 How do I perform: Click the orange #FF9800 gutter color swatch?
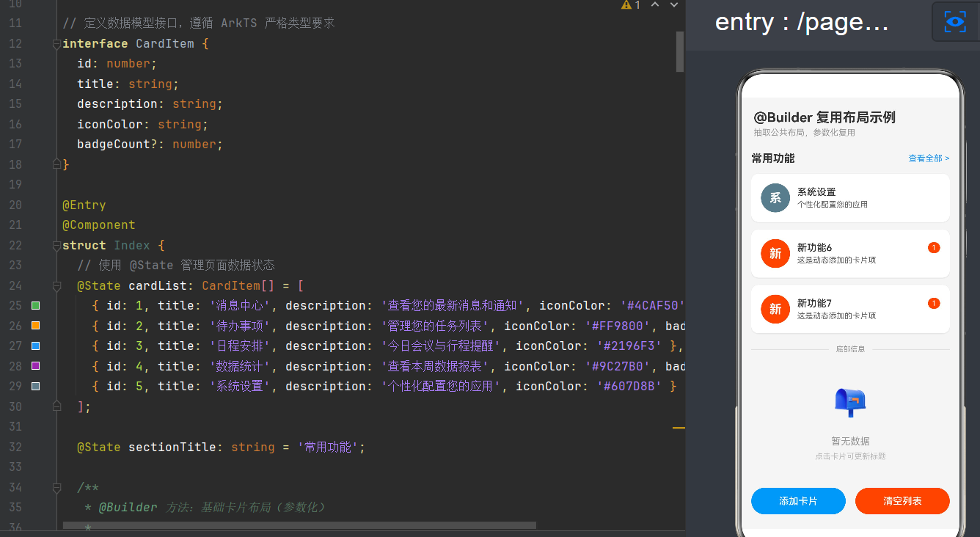coord(35,326)
